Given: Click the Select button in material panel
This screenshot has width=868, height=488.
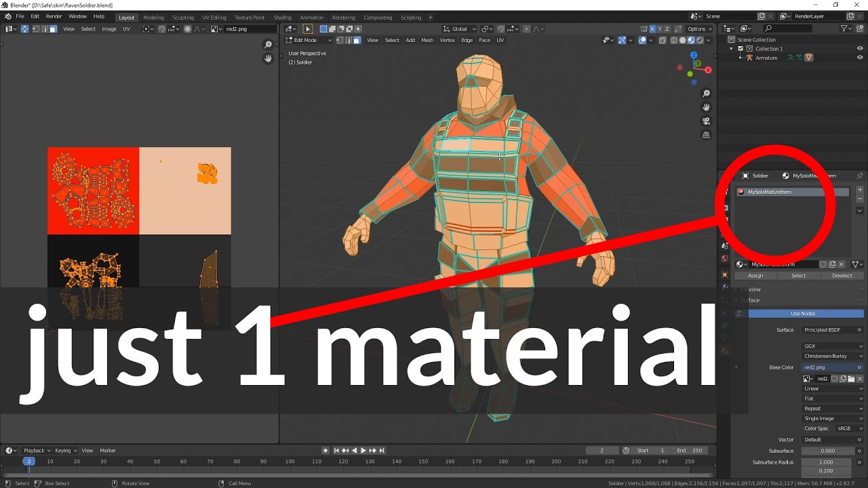Looking at the screenshot, I should point(799,276).
